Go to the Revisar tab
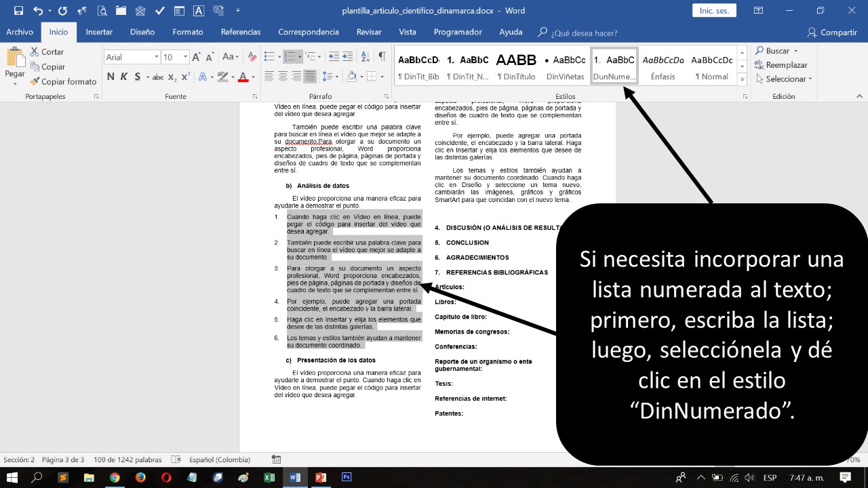868x488 pixels. coord(369,32)
